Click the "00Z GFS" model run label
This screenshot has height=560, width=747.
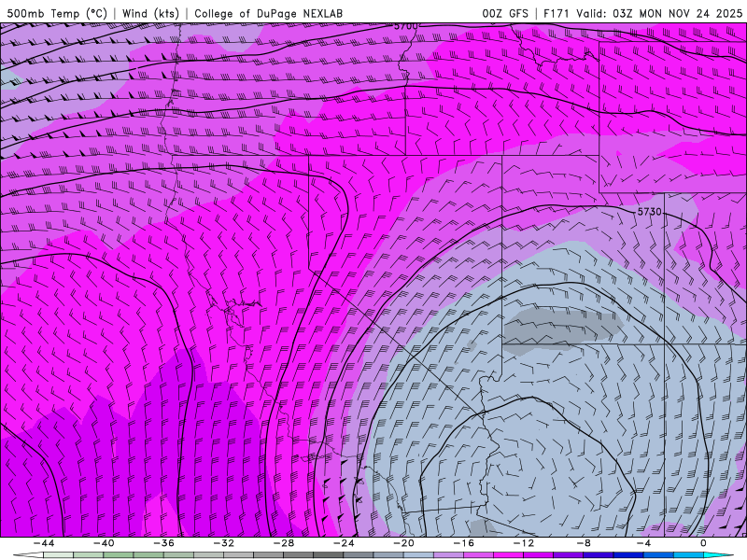(505, 13)
